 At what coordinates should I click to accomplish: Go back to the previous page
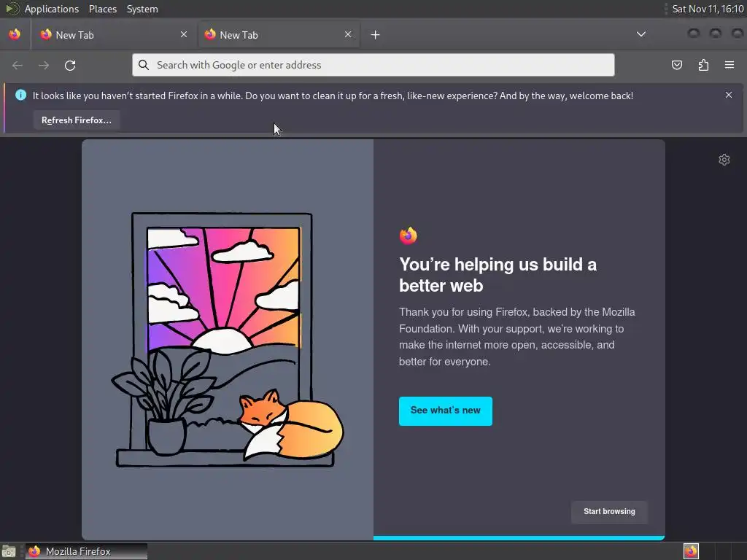[x=18, y=65]
